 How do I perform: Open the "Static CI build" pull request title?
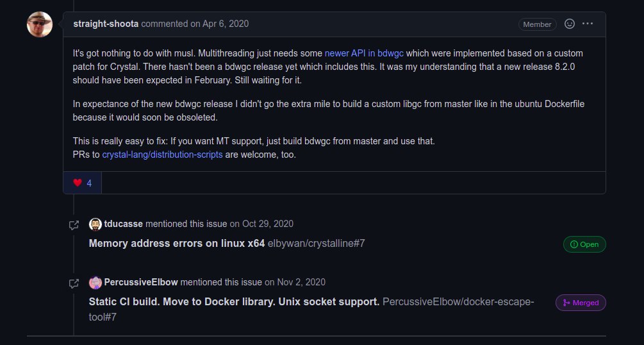pyautogui.click(x=234, y=301)
